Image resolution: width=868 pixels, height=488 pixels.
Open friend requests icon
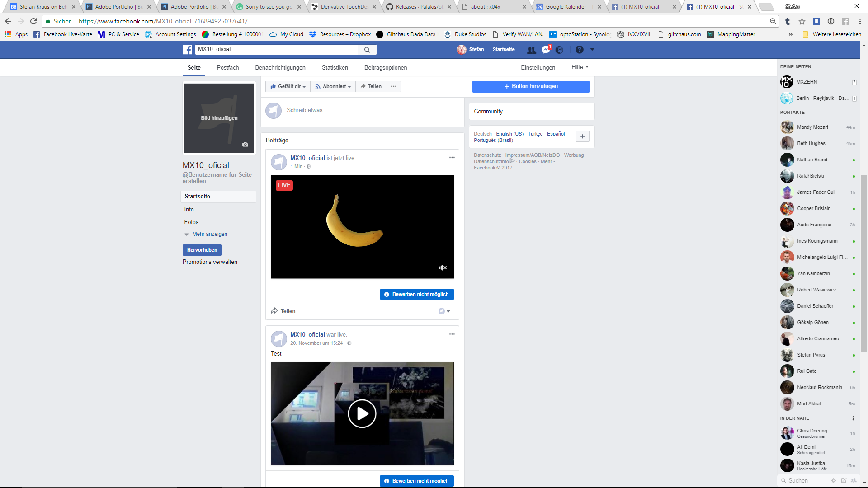[x=532, y=50]
